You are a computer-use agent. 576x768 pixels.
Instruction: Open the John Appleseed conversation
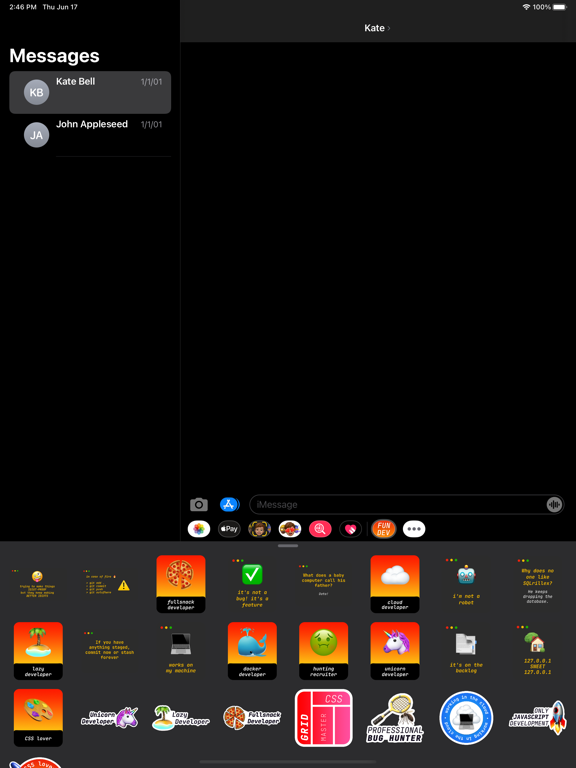(x=90, y=135)
